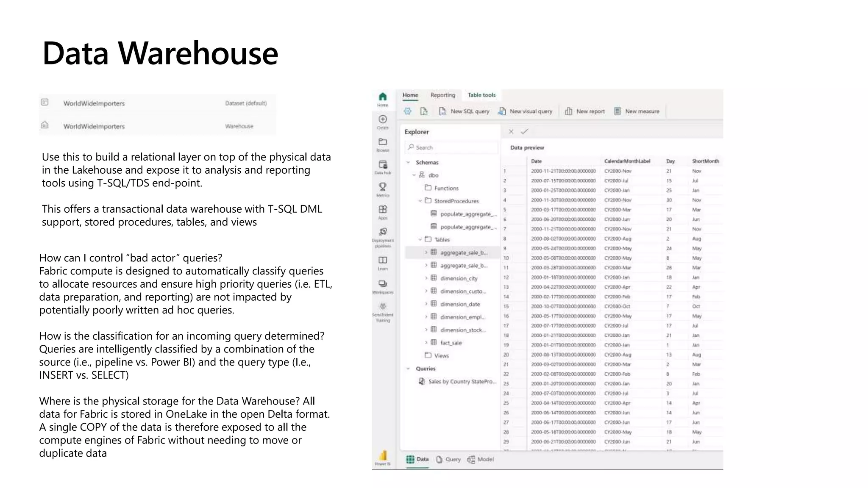This screenshot has height=488, width=868.
Task: Click the X cancel icon above Data preview
Action: coord(511,132)
